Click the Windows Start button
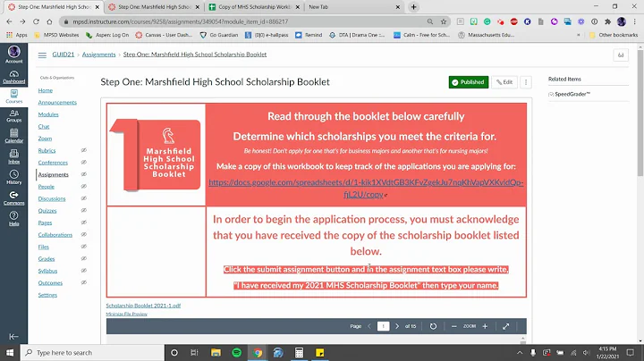Screen dimensions: 644x361 pyautogui.click(x=10, y=353)
